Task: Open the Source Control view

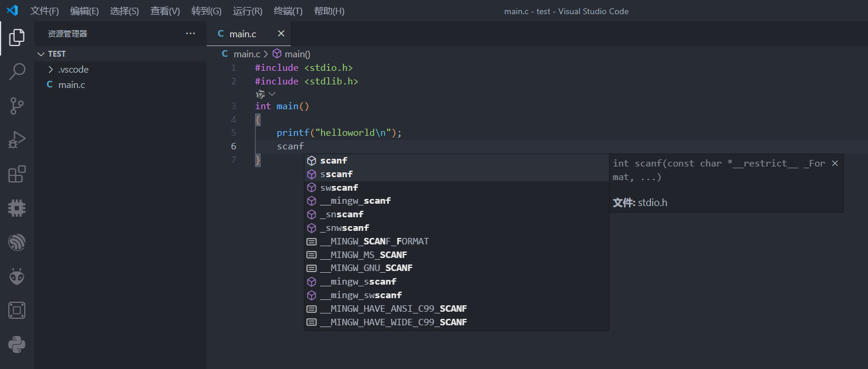Action: pyautogui.click(x=17, y=106)
